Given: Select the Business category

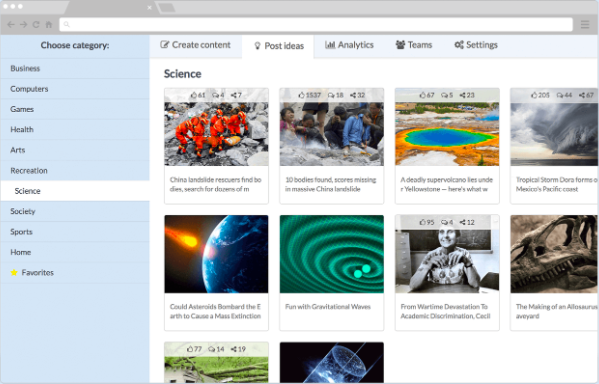Looking at the screenshot, I should 75,68.
